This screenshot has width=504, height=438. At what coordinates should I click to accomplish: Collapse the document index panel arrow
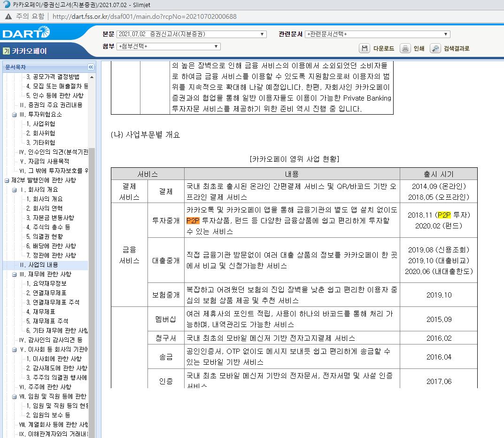tap(91, 67)
